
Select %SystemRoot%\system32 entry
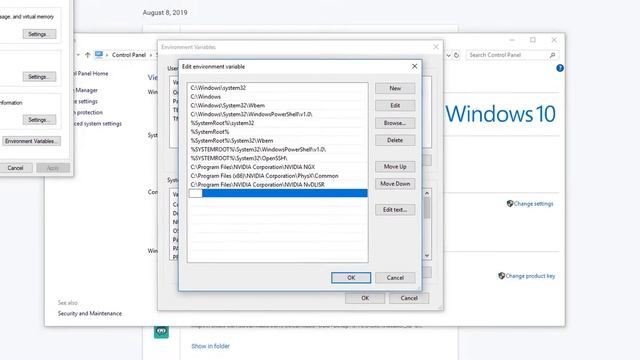(278, 123)
